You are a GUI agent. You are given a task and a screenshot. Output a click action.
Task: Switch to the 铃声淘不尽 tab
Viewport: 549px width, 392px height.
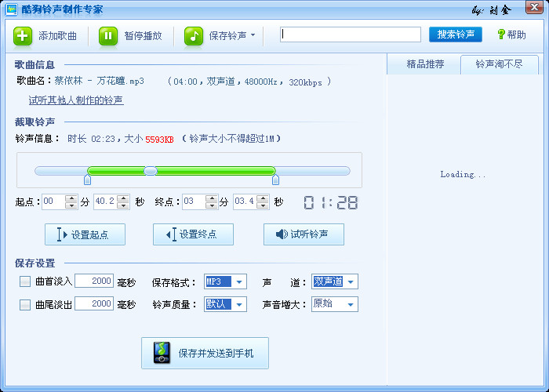click(500, 64)
